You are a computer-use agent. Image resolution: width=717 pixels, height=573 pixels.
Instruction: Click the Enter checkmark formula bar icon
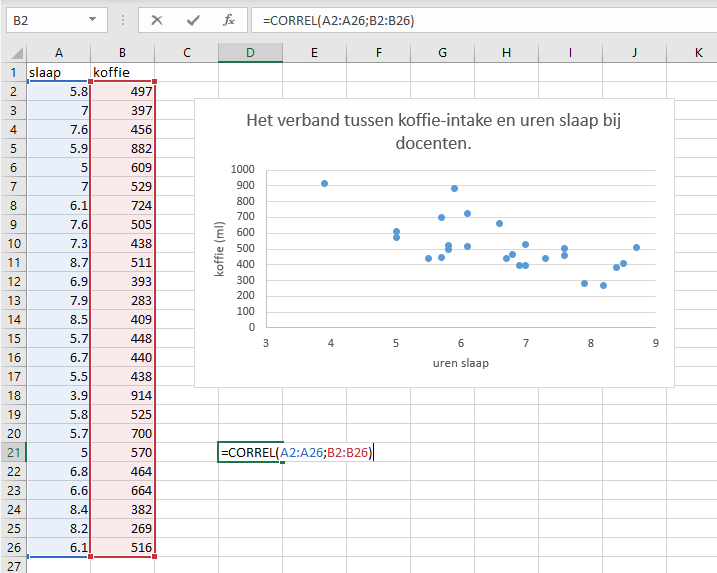[193, 20]
